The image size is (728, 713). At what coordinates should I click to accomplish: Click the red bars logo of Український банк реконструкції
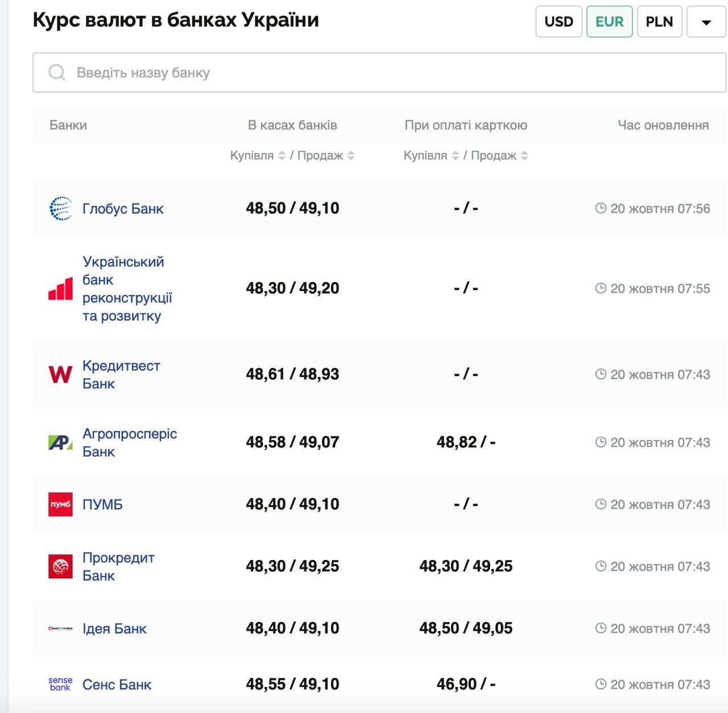tap(60, 289)
